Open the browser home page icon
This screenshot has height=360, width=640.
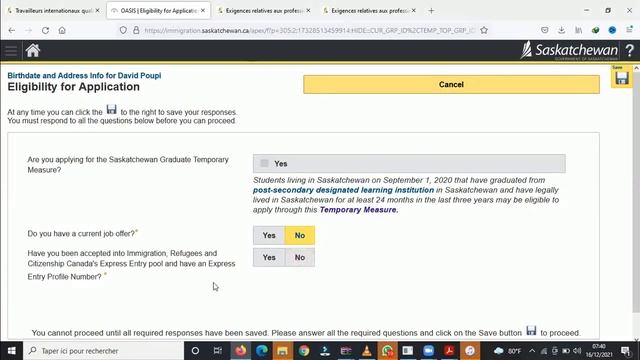(x=62, y=30)
